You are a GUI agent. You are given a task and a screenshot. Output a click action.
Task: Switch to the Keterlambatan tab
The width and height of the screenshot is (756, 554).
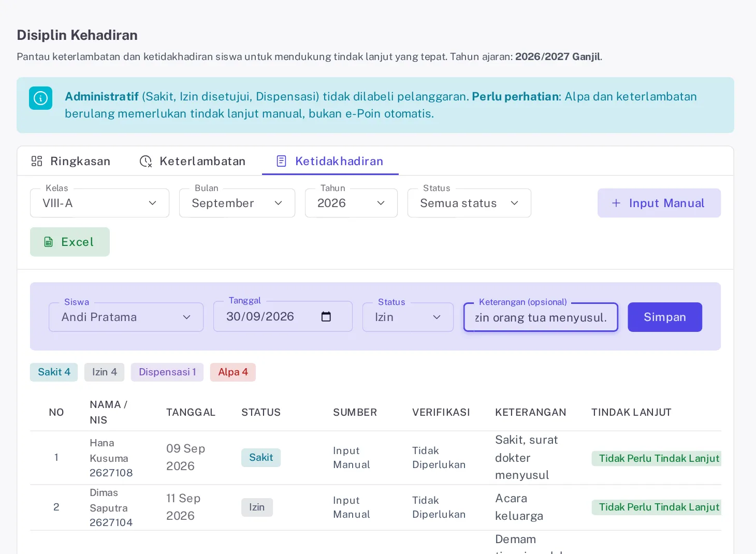pos(192,161)
